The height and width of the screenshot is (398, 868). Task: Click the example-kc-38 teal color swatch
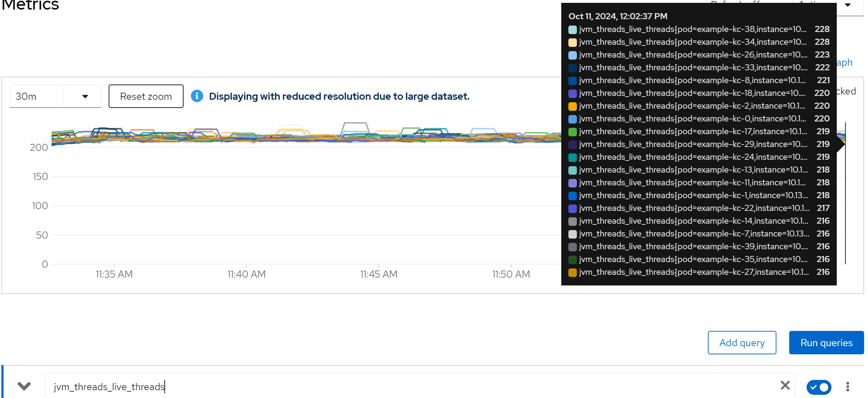pyautogui.click(x=572, y=29)
